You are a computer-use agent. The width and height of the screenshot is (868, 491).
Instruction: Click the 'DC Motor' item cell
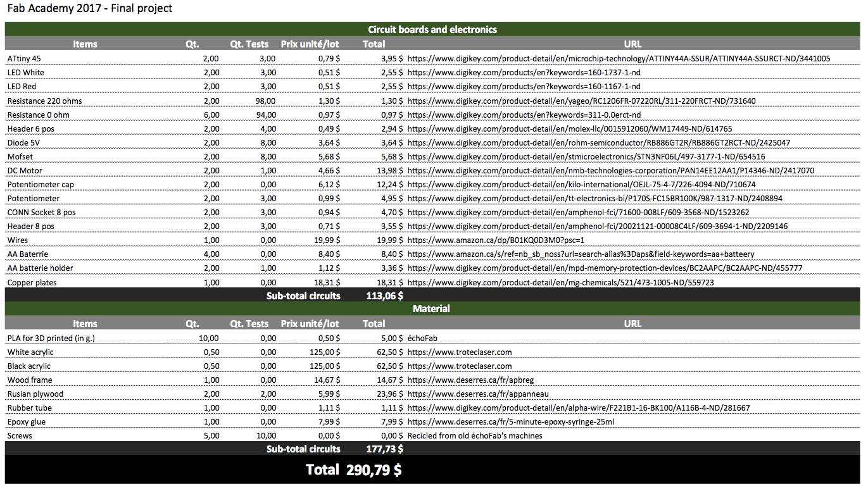pos(25,171)
